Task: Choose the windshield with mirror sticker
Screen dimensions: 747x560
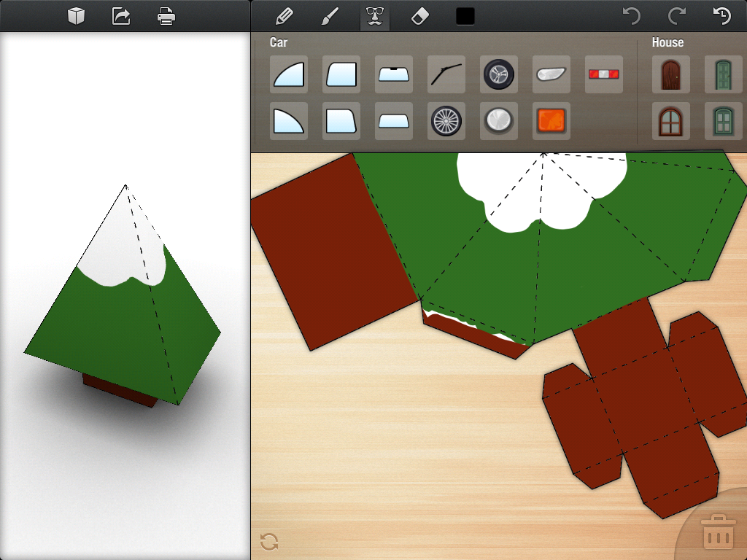Action: pyautogui.click(x=393, y=74)
